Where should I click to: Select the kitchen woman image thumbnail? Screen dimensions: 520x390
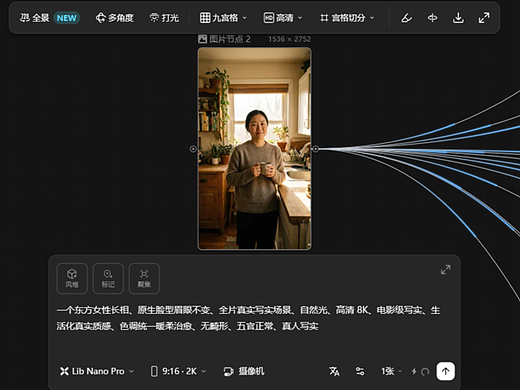point(255,149)
